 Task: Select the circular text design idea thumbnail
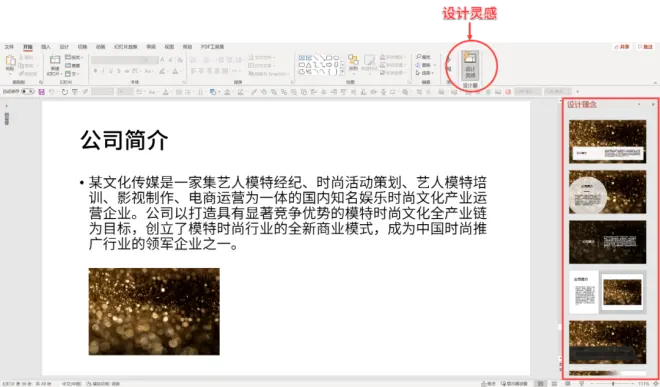pyautogui.click(x=607, y=192)
